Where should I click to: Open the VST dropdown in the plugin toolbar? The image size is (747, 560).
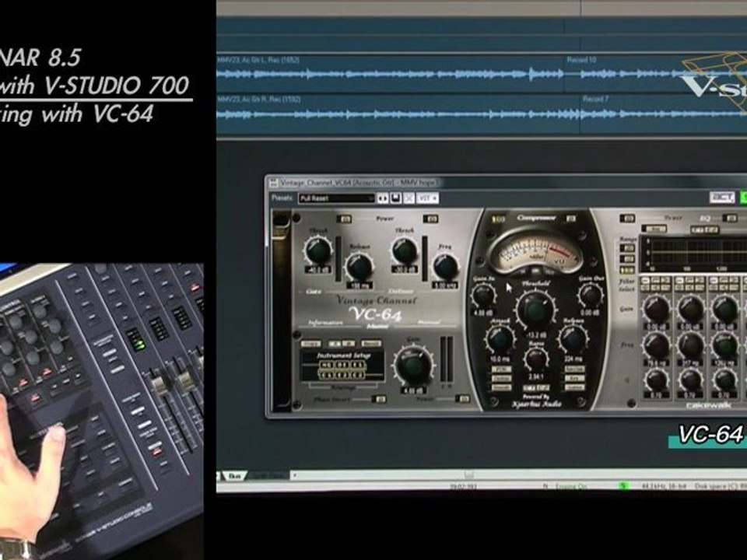[x=427, y=198]
